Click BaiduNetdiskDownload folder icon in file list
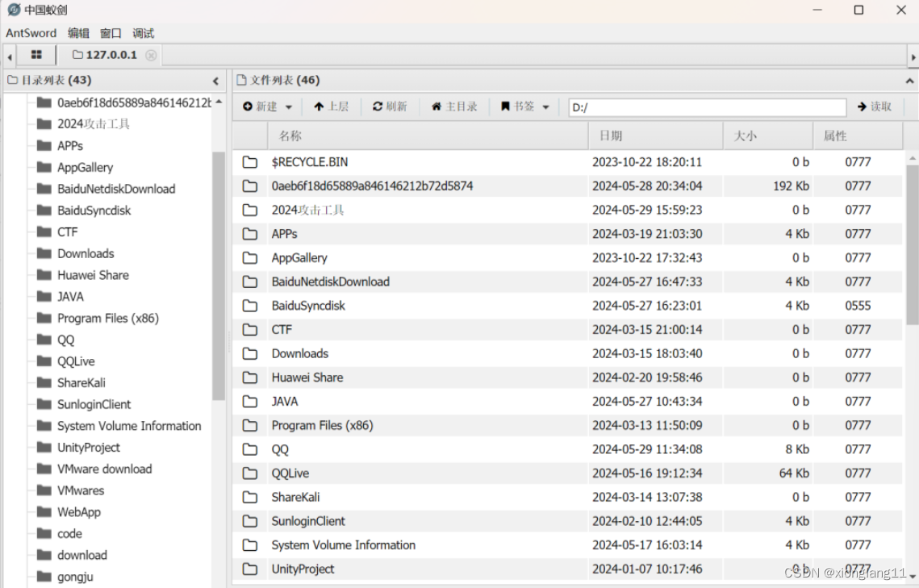The width and height of the screenshot is (919, 588). click(250, 281)
